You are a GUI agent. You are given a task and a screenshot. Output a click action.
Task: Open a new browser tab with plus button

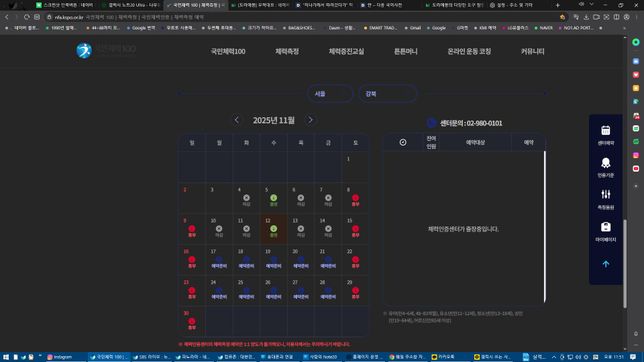(x=557, y=5)
